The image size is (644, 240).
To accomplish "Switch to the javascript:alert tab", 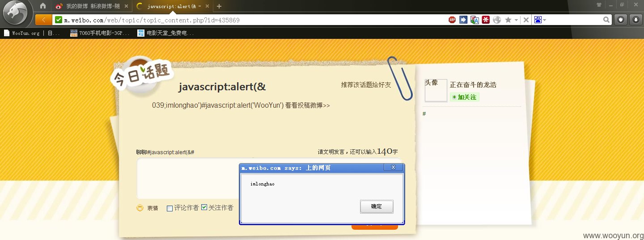I will 172,6.
